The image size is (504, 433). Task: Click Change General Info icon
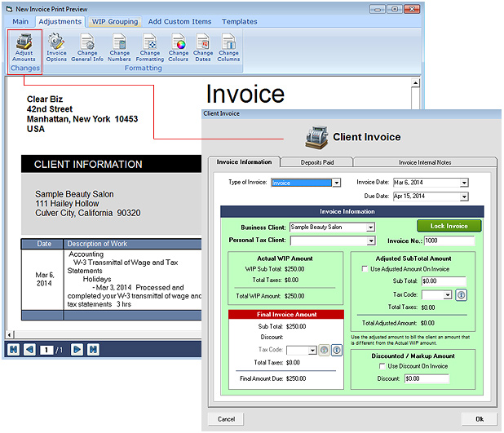pos(87,47)
